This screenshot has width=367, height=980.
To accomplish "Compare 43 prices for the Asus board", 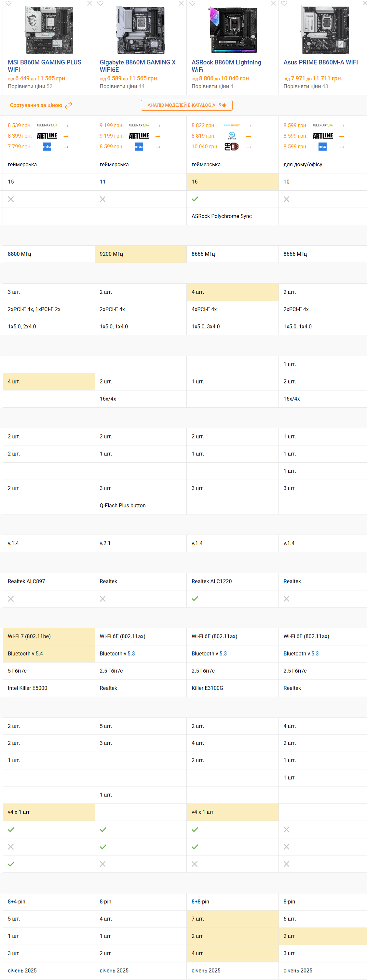I will click(x=306, y=86).
